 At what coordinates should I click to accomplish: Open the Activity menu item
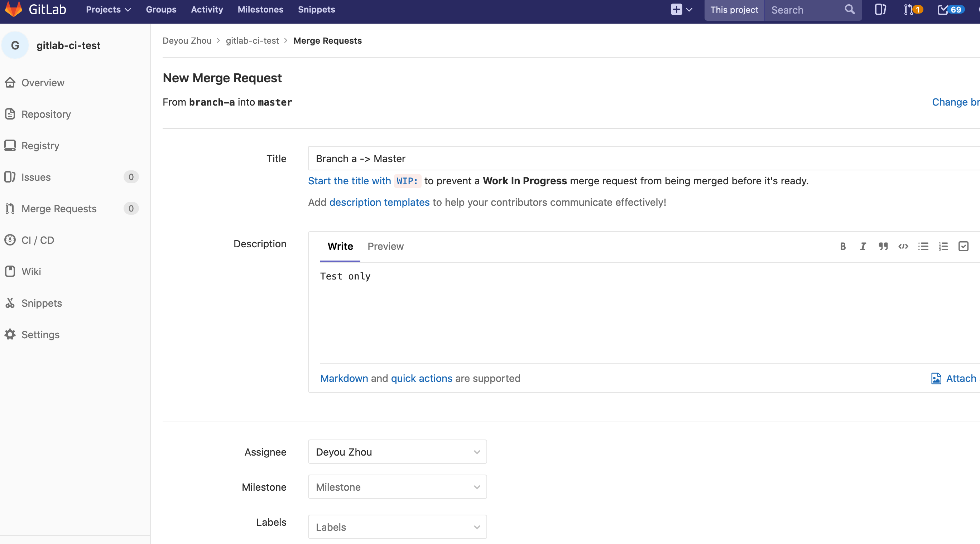pos(207,10)
